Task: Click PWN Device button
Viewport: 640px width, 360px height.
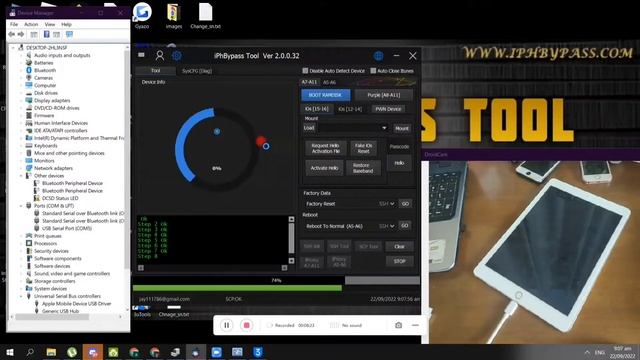Action: coord(388,109)
